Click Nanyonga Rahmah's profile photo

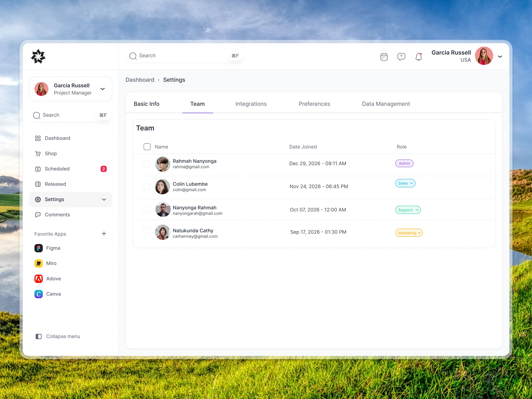(x=163, y=209)
